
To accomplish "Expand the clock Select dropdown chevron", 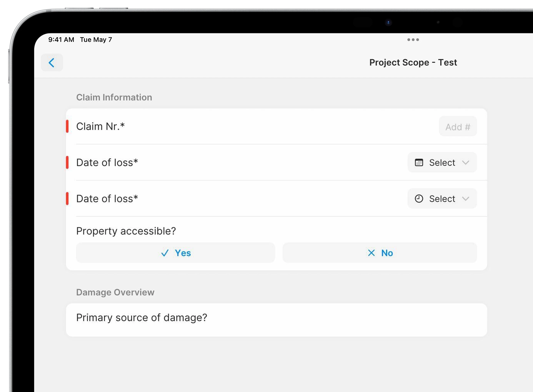I will pyautogui.click(x=466, y=199).
